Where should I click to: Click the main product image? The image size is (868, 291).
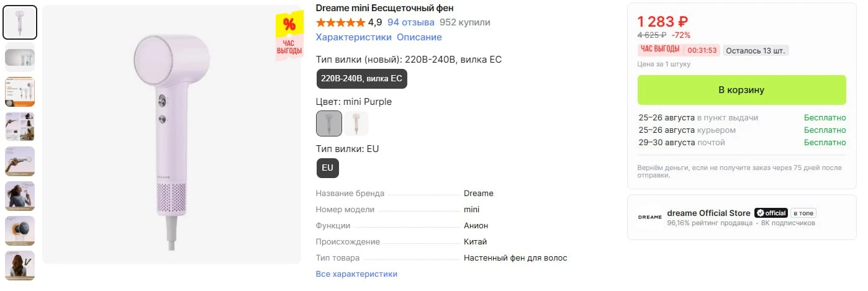click(x=171, y=135)
